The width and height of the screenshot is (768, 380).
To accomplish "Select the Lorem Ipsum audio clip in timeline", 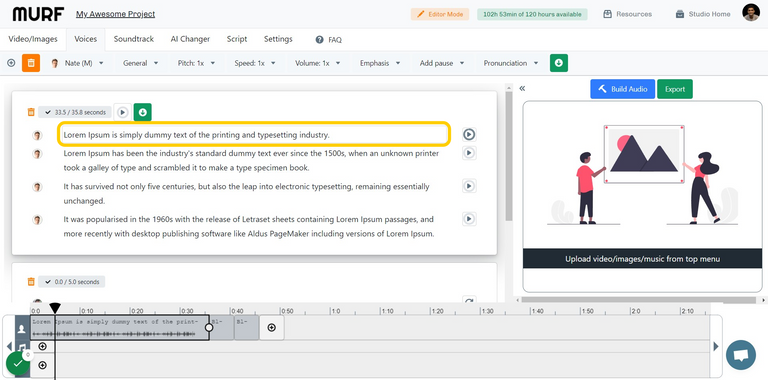I will (x=120, y=328).
